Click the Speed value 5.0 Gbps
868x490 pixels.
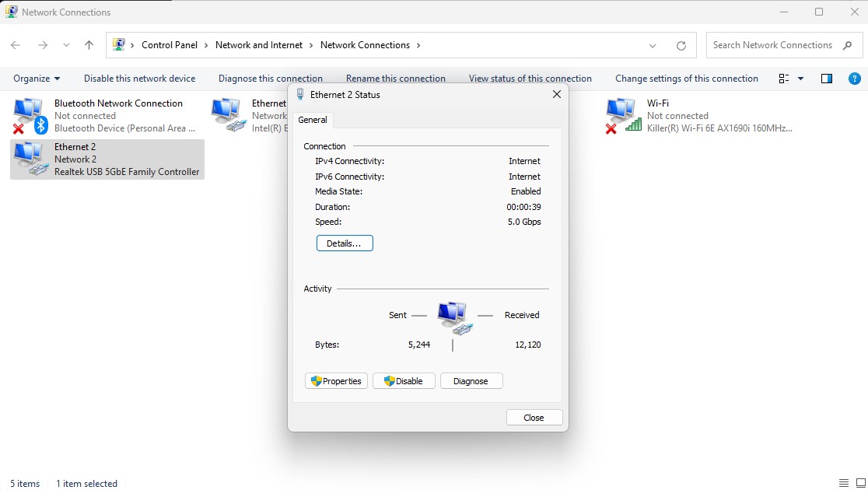coord(524,222)
